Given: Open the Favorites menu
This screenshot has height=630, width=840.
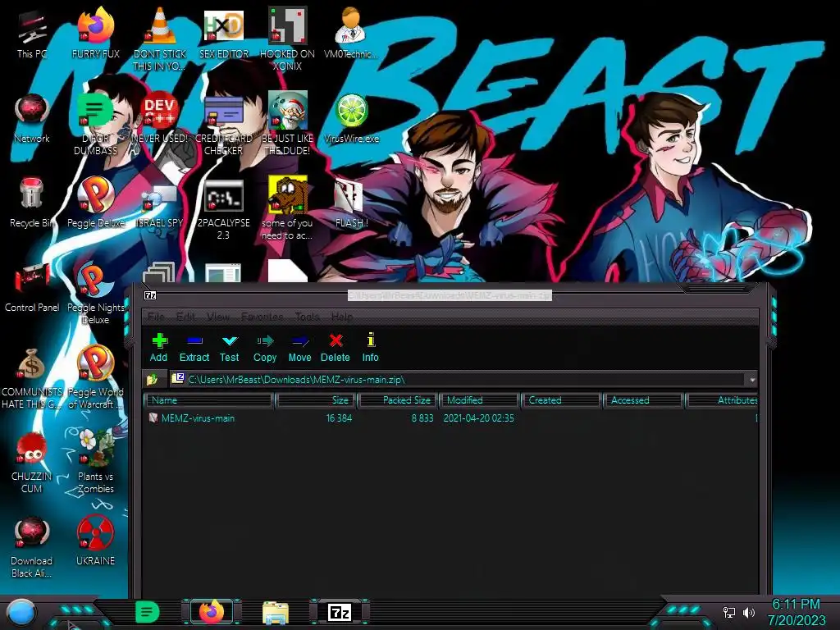Looking at the screenshot, I should coord(262,317).
